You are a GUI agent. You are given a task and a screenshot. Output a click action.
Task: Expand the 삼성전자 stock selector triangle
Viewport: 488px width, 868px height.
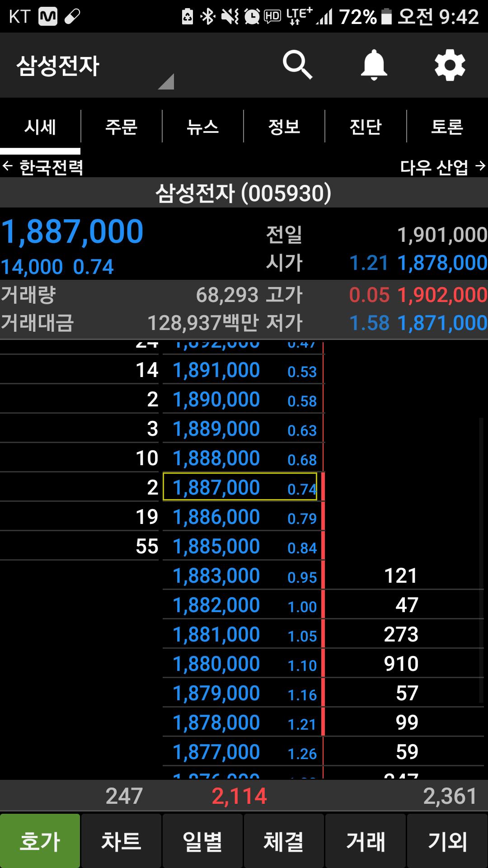pos(166,82)
